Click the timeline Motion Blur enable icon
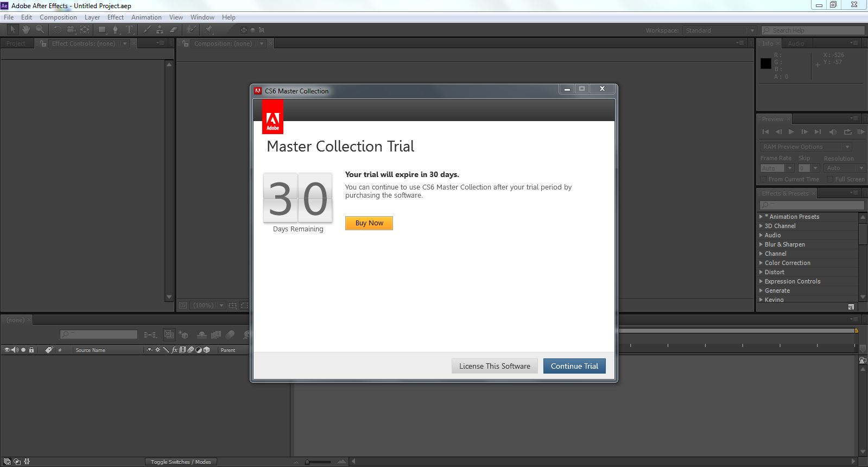The height and width of the screenshot is (467, 868). pyautogui.click(x=230, y=335)
